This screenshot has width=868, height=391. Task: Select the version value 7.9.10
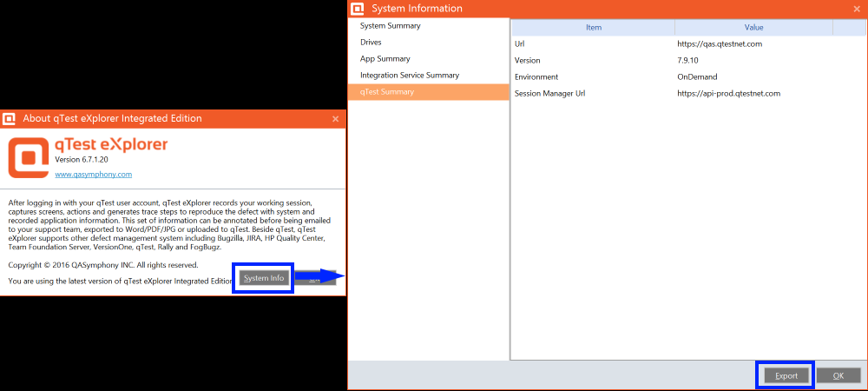click(x=688, y=60)
